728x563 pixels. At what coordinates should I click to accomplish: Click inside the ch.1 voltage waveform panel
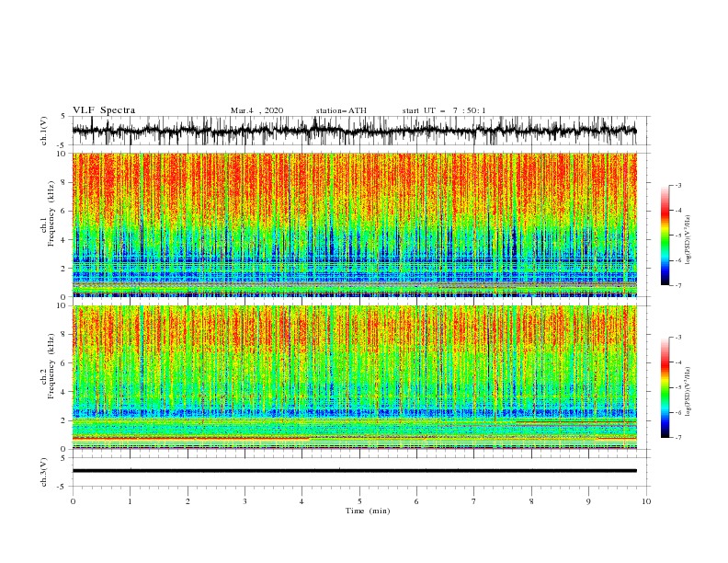pos(360,131)
